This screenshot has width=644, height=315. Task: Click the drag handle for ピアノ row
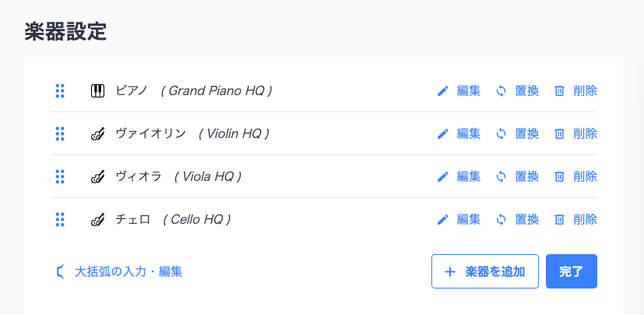(60, 90)
